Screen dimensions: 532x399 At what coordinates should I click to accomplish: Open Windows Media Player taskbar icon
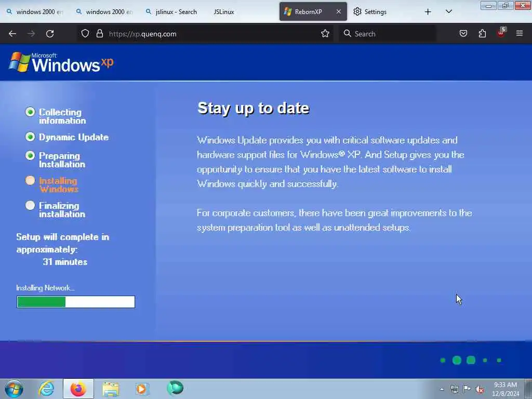coord(142,389)
